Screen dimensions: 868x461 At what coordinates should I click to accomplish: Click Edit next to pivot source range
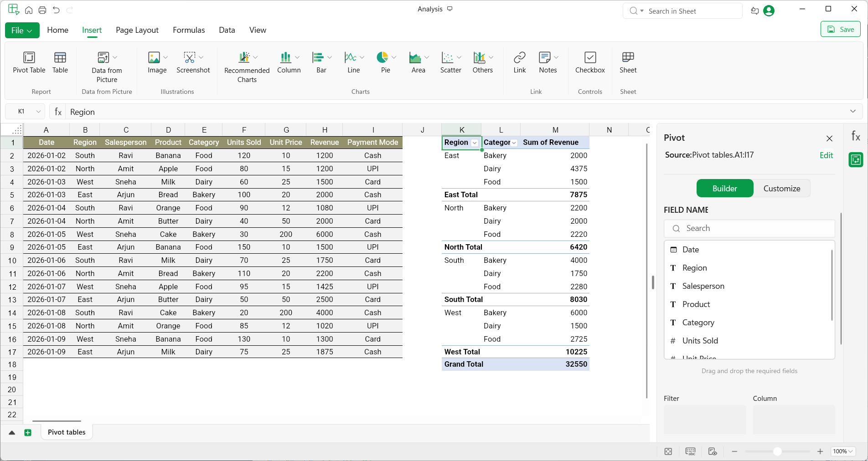826,155
